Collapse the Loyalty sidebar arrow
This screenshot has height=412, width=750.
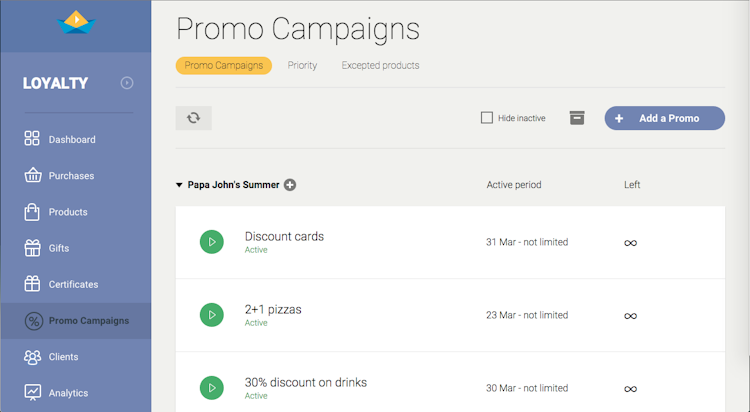pyautogui.click(x=127, y=83)
